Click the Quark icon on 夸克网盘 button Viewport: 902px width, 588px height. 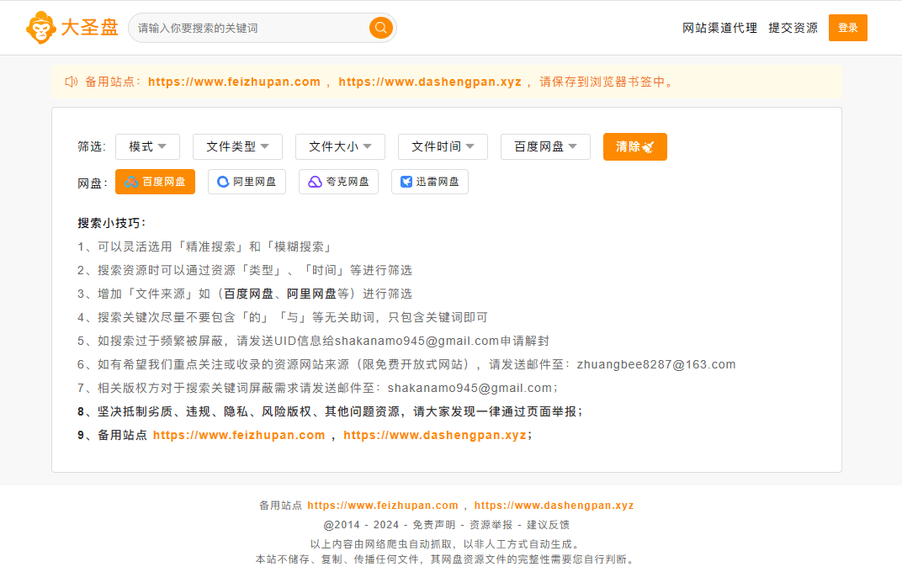[313, 181]
